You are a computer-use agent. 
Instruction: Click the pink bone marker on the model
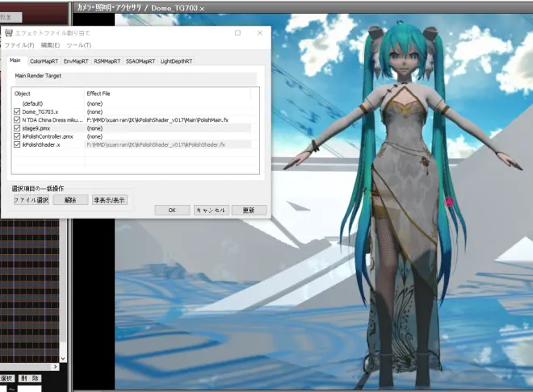click(449, 202)
